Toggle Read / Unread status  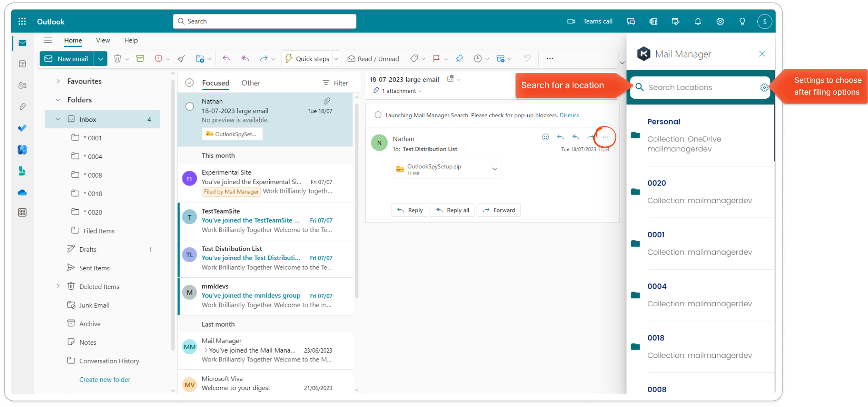(x=373, y=59)
